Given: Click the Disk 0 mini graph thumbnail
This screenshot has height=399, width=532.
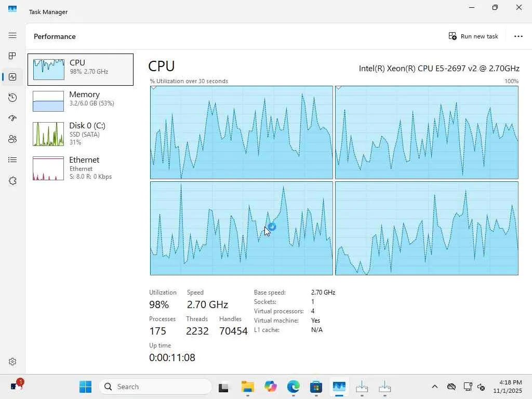Looking at the screenshot, I should click(x=48, y=134).
